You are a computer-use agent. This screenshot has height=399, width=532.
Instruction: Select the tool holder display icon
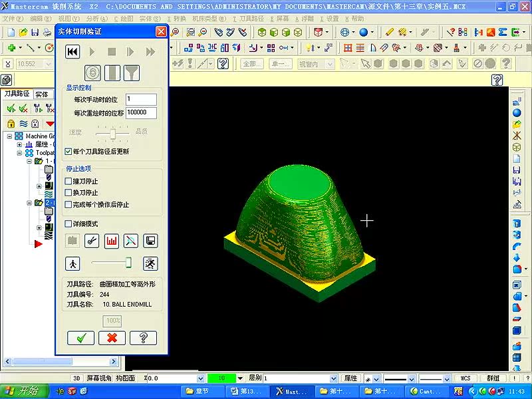point(112,72)
